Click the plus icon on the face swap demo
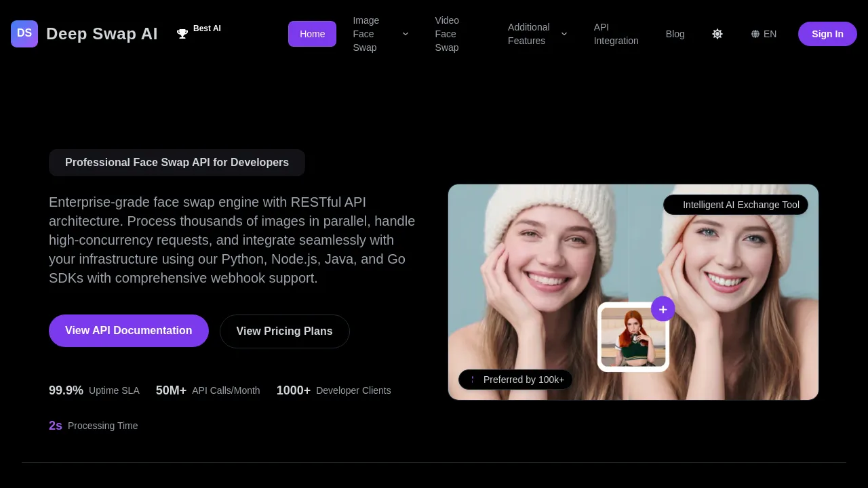The height and width of the screenshot is (488, 868). (x=663, y=308)
